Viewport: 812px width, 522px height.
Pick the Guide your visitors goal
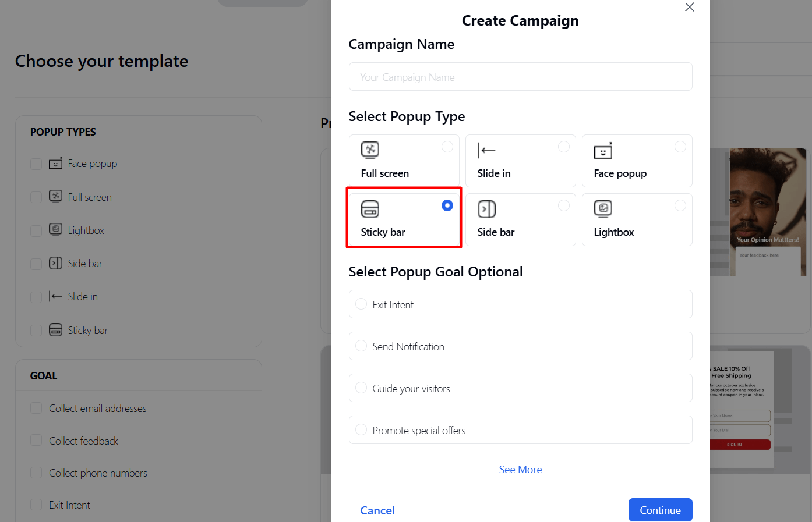(x=361, y=388)
